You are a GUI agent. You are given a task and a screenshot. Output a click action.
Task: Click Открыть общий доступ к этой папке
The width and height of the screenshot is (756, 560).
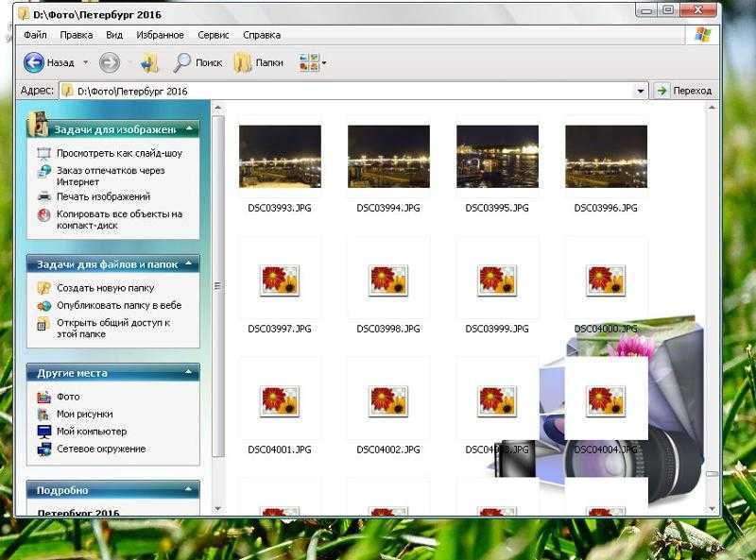click(112, 328)
